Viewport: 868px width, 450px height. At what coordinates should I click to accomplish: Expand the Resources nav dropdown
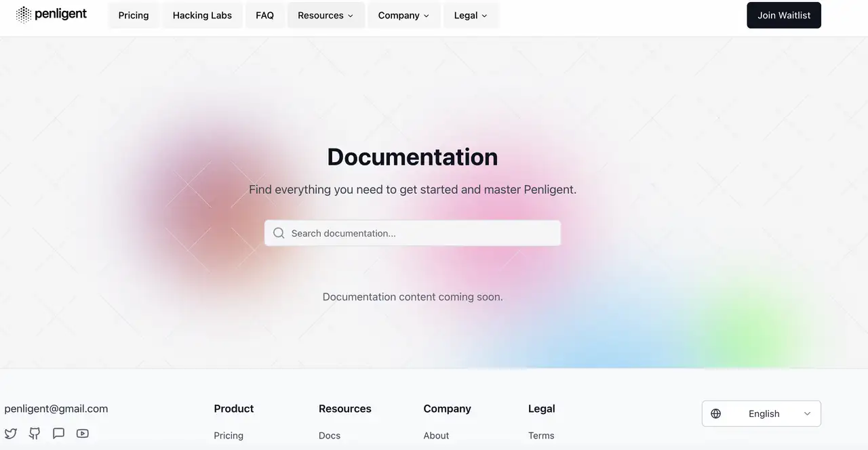pos(325,16)
